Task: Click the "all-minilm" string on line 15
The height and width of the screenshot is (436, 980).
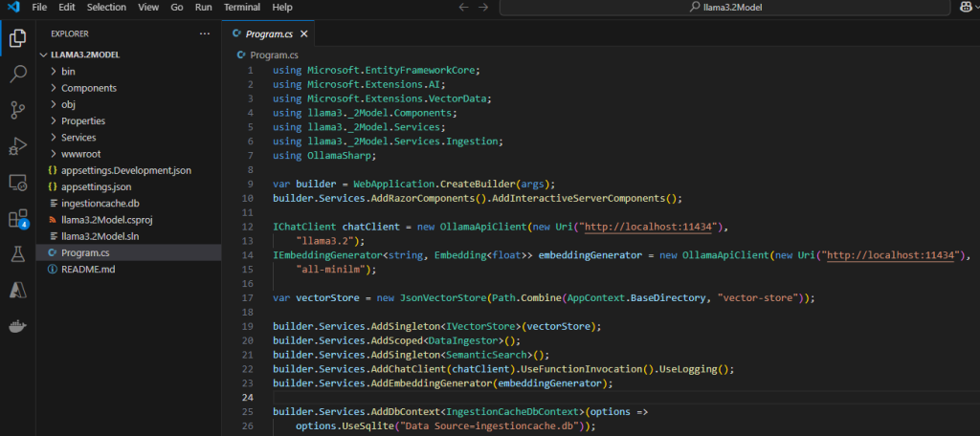Action: pos(332,270)
